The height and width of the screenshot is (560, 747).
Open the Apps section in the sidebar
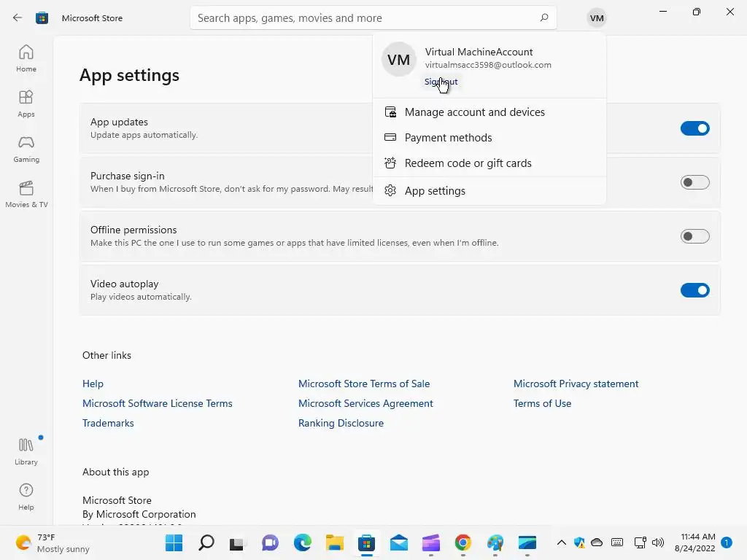tap(26, 104)
